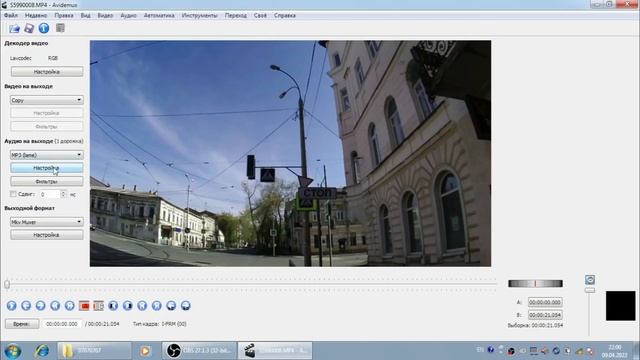Open the Своё menu
The height and width of the screenshot is (360, 640).
(x=260, y=16)
